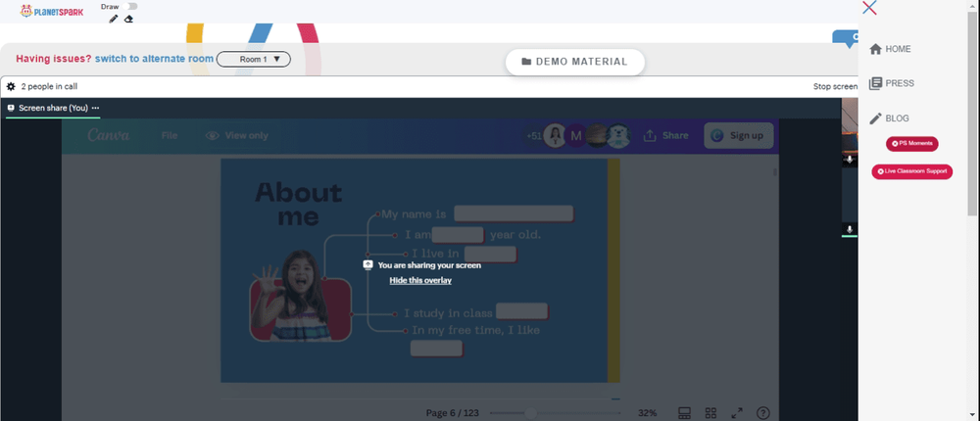Viewport: 980px width, 421px height.
Task: Open Canva help question mark icon
Action: pos(763,413)
